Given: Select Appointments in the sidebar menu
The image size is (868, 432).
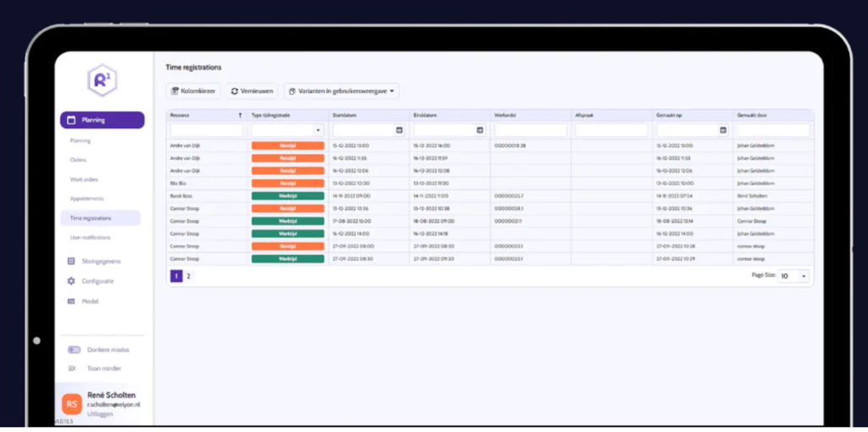Looking at the screenshot, I should click(x=86, y=199).
